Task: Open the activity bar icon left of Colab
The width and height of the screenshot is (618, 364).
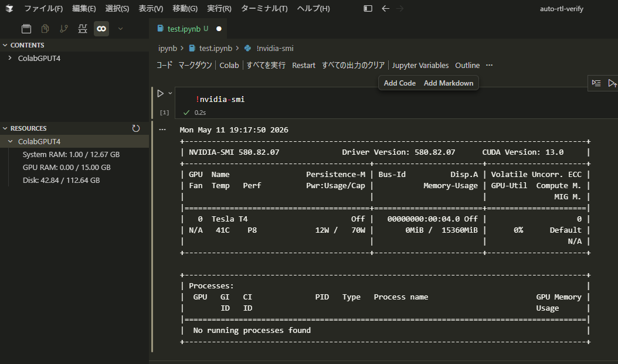Action: pos(82,28)
